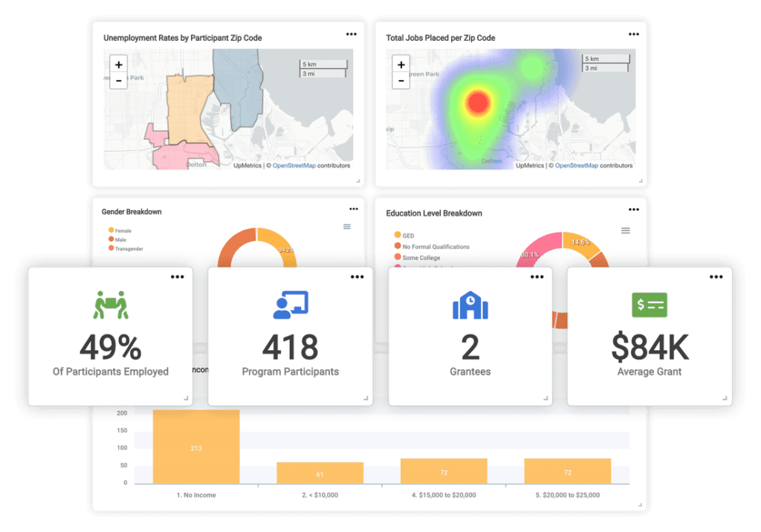Open three-dot menu on Gender Breakdown card

[354, 210]
